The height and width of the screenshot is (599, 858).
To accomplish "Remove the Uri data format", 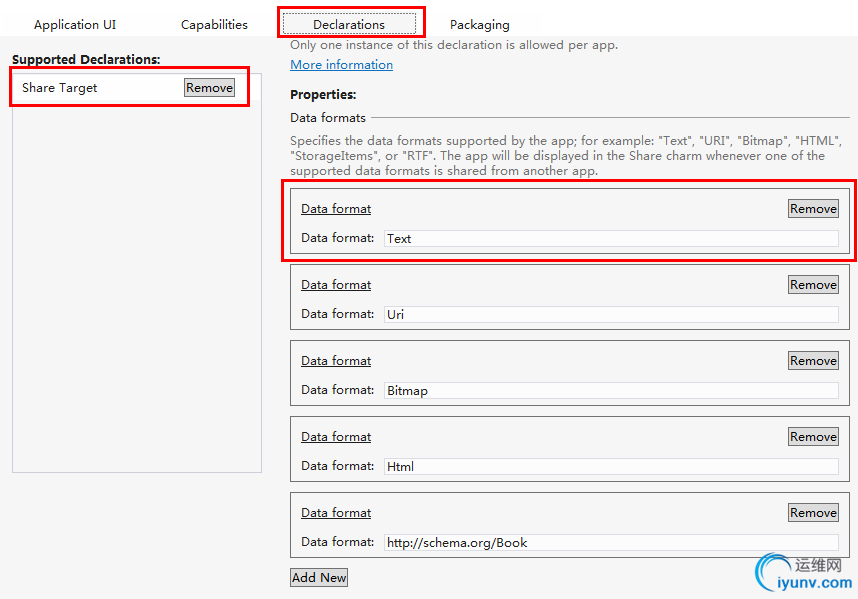I will 813,285.
